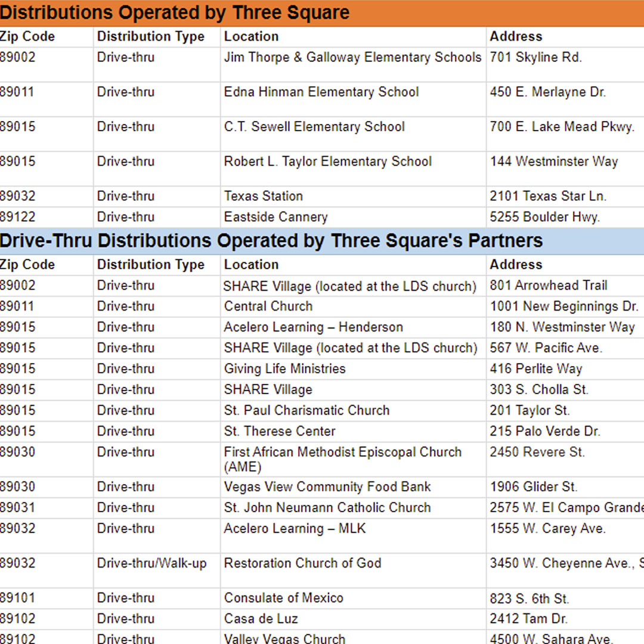
Task: Click the '801 Arrowhead Trail' address
Action: 549,286
